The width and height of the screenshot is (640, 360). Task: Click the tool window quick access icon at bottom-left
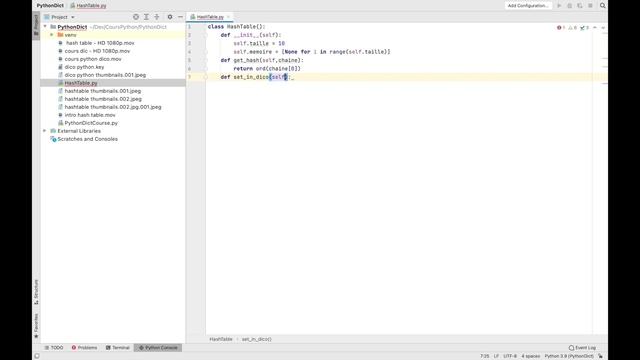tap(37, 356)
